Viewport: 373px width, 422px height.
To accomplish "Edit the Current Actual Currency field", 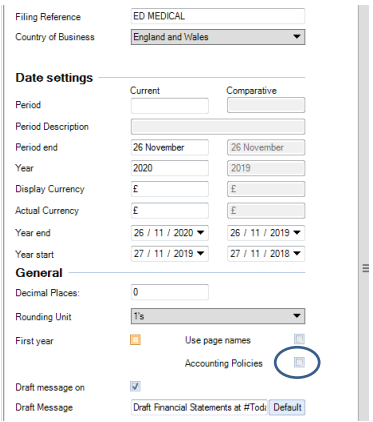I will [170, 211].
